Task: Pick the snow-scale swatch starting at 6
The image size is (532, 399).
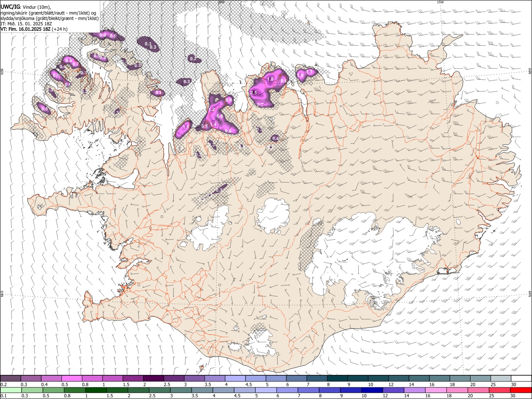Action: click(x=296, y=378)
